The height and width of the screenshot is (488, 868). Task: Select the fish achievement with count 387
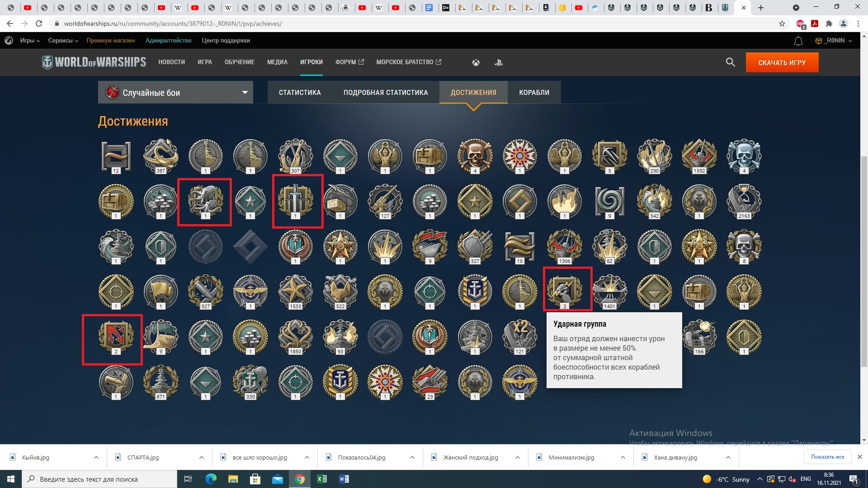pyautogui.click(x=161, y=156)
